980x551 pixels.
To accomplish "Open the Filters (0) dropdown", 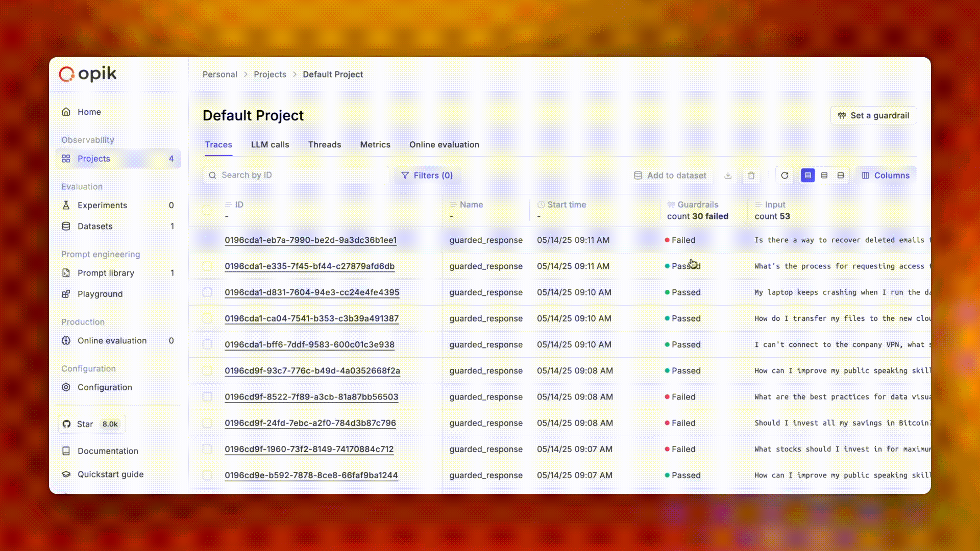I will (x=427, y=176).
